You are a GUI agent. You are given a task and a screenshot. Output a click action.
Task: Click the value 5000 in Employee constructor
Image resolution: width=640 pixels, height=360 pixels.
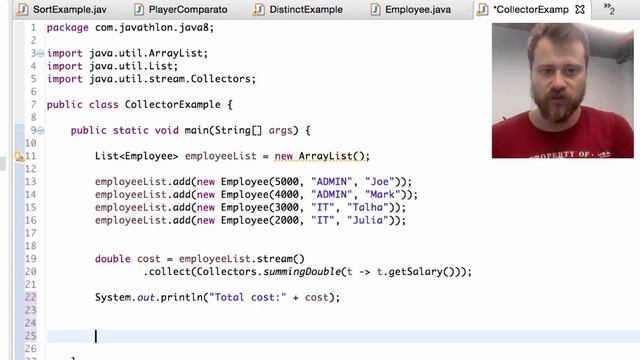pos(287,182)
